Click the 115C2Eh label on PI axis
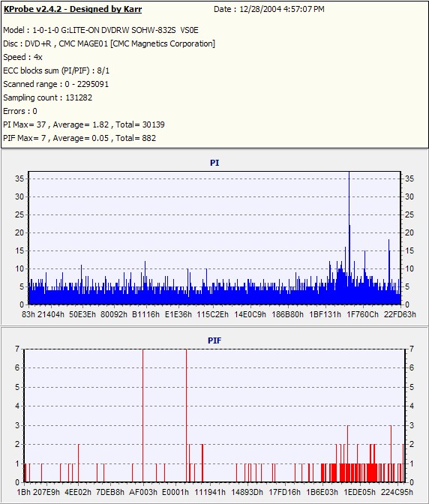This screenshot has height=504, width=429. pyautogui.click(x=213, y=314)
